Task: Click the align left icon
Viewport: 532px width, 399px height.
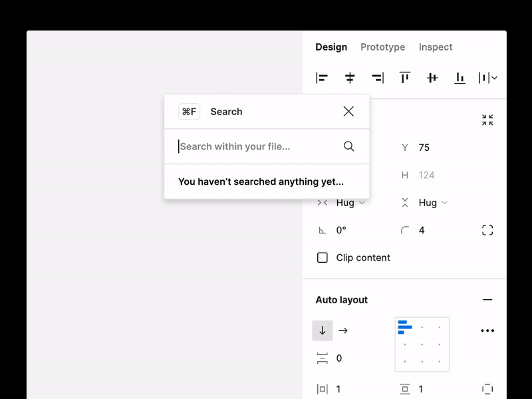Action: point(323,78)
